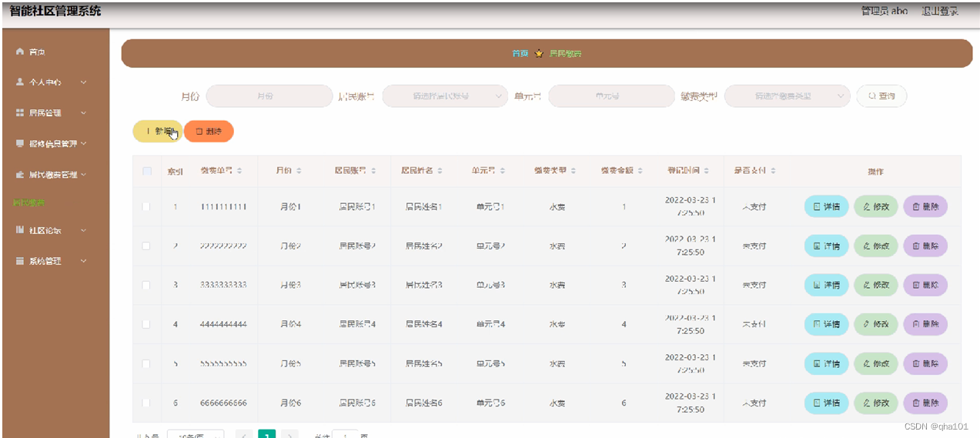Click the 管理员 abo account label
980x438 pixels.
[884, 12]
